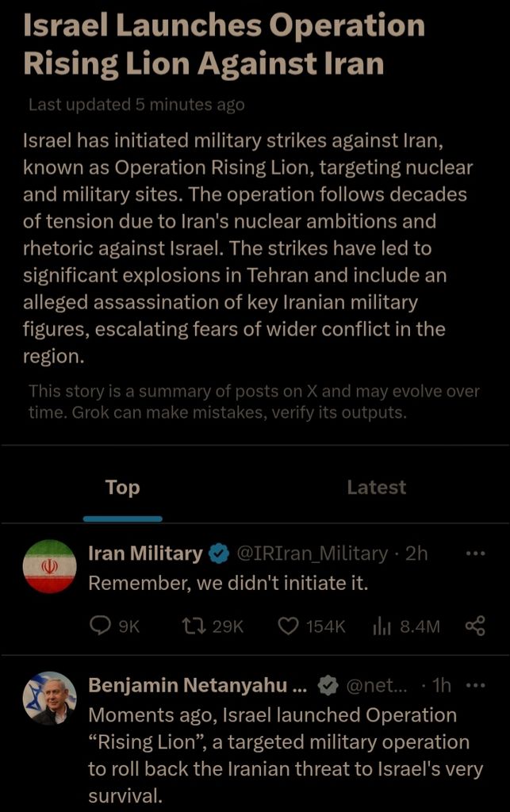The image size is (510, 812).
Task: Open more options on Iran Military post
Action: 475,553
